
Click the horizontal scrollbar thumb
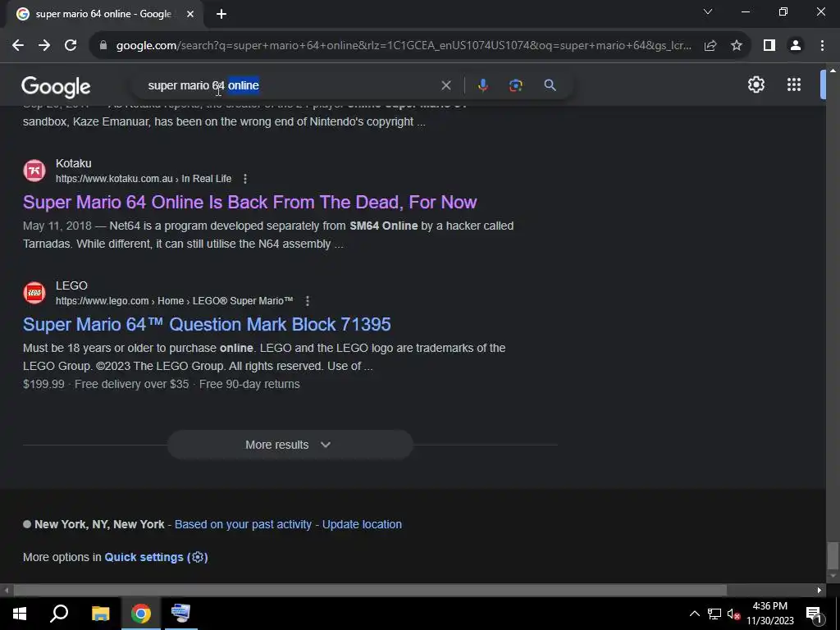pos(370,591)
